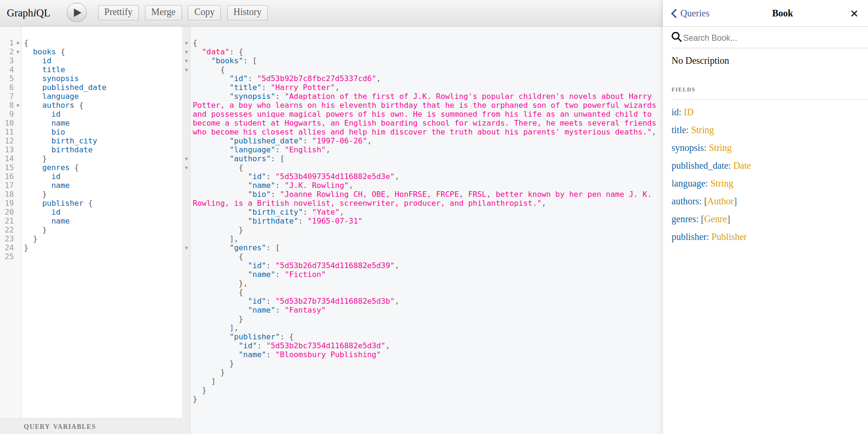Open the language field in docs
Screen dimensions: 868x434
pyautogui.click(x=689, y=183)
